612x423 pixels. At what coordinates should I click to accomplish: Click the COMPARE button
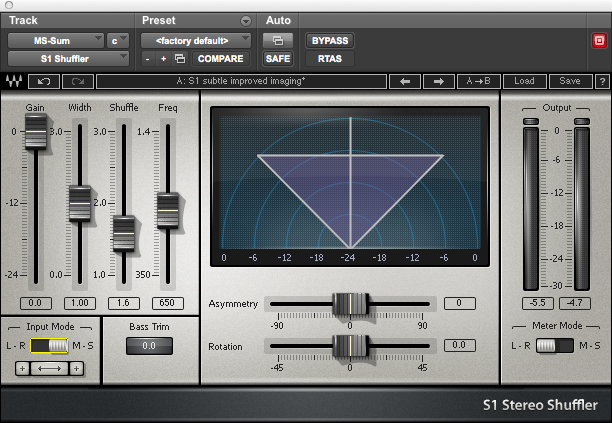coord(221,59)
